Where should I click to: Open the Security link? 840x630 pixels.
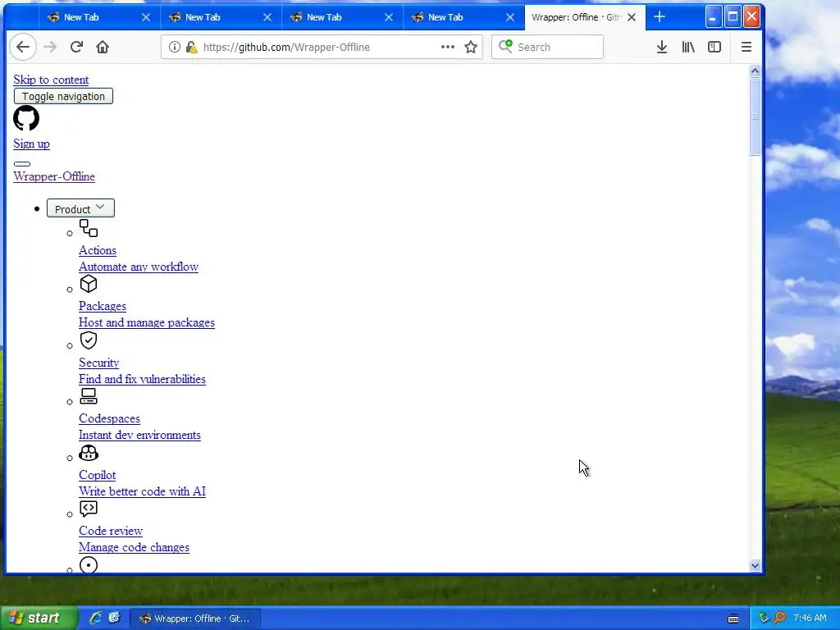[x=98, y=363]
